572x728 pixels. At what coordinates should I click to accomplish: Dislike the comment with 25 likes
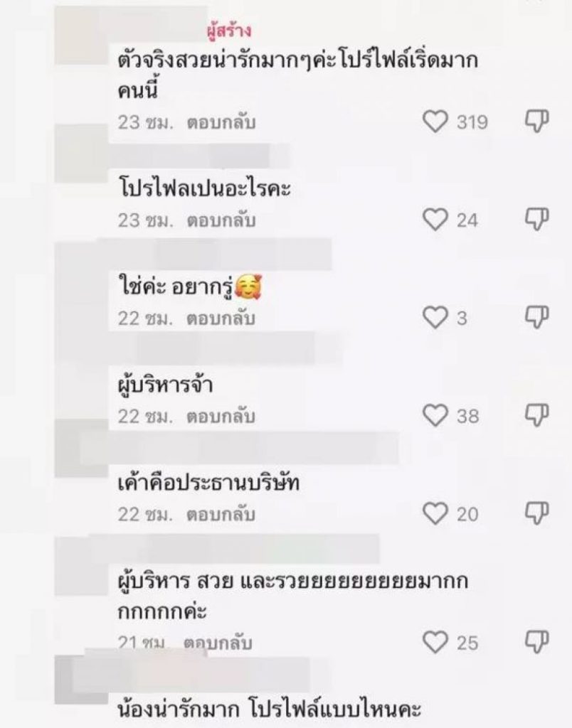tap(536, 643)
